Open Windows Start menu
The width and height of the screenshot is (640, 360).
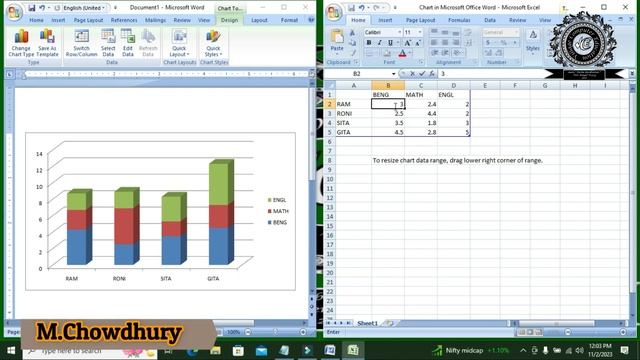tap(11, 351)
